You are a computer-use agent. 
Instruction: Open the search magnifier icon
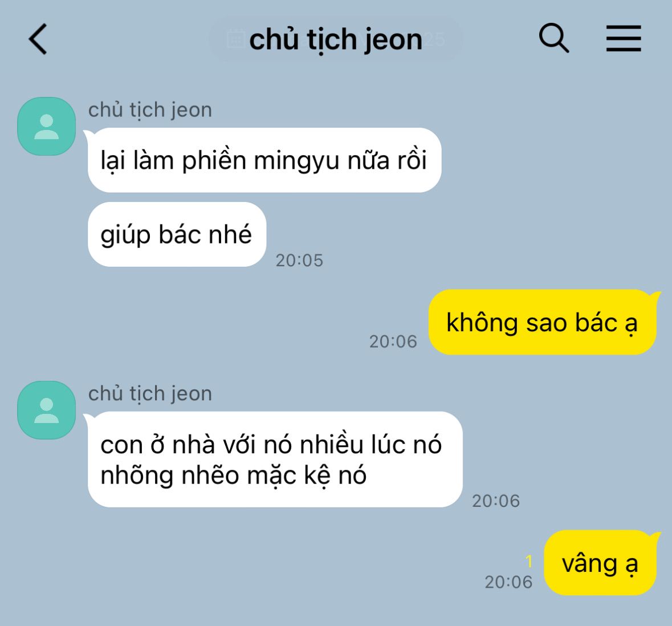click(553, 38)
